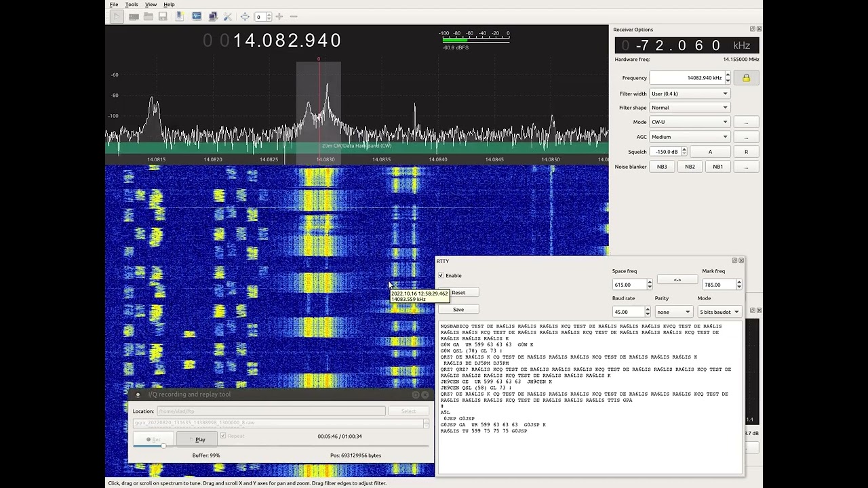Click the Select location button
The width and height of the screenshot is (868, 488).
coord(408,411)
